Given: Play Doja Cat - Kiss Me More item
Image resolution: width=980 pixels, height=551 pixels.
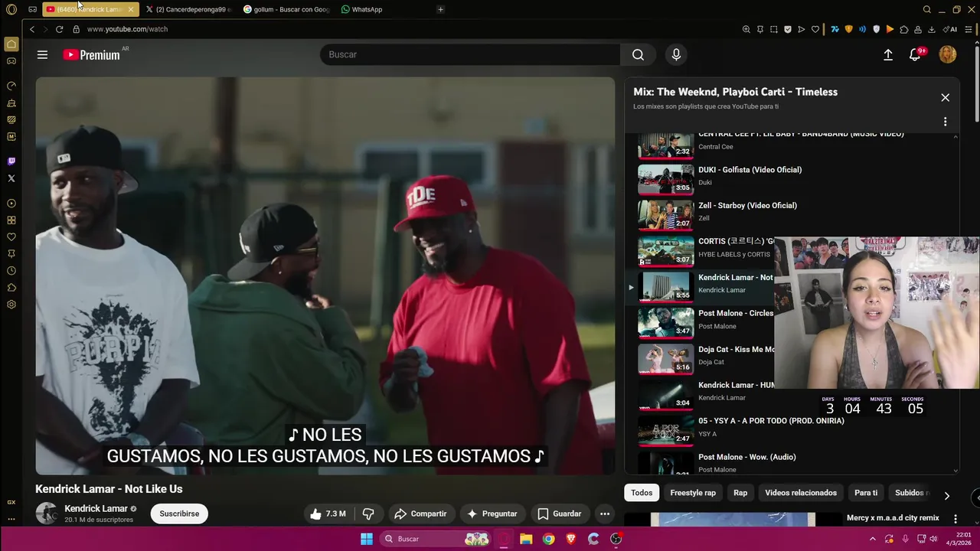Looking at the screenshot, I should click(x=701, y=358).
